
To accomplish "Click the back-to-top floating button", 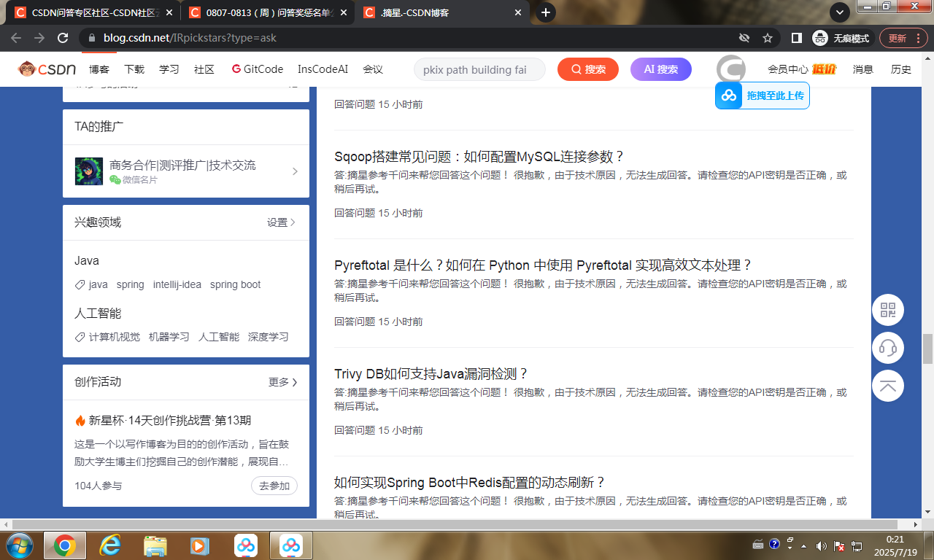I will pyautogui.click(x=888, y=386).
